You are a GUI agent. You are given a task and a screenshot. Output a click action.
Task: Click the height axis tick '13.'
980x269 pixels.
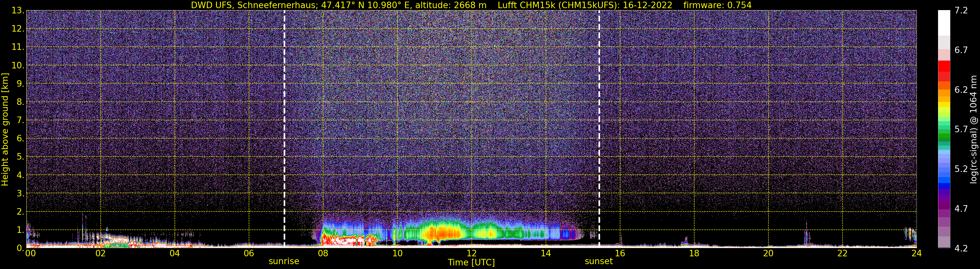[x=18, y=11]
